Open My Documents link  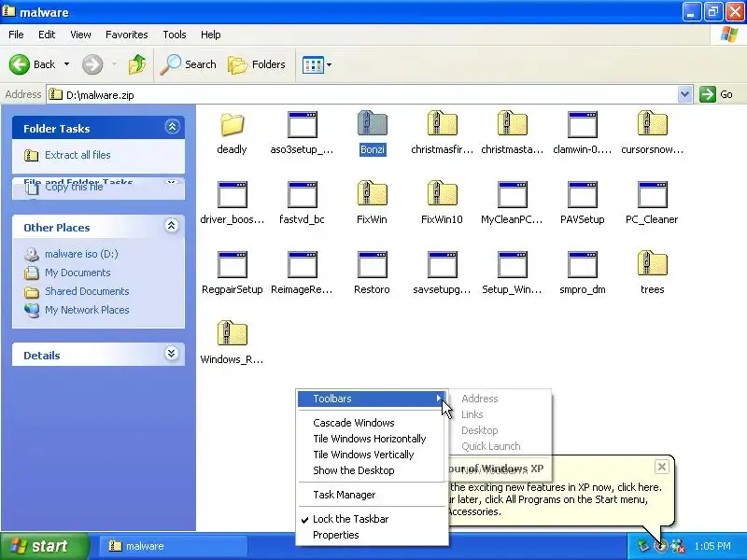(x=78, y=273)
